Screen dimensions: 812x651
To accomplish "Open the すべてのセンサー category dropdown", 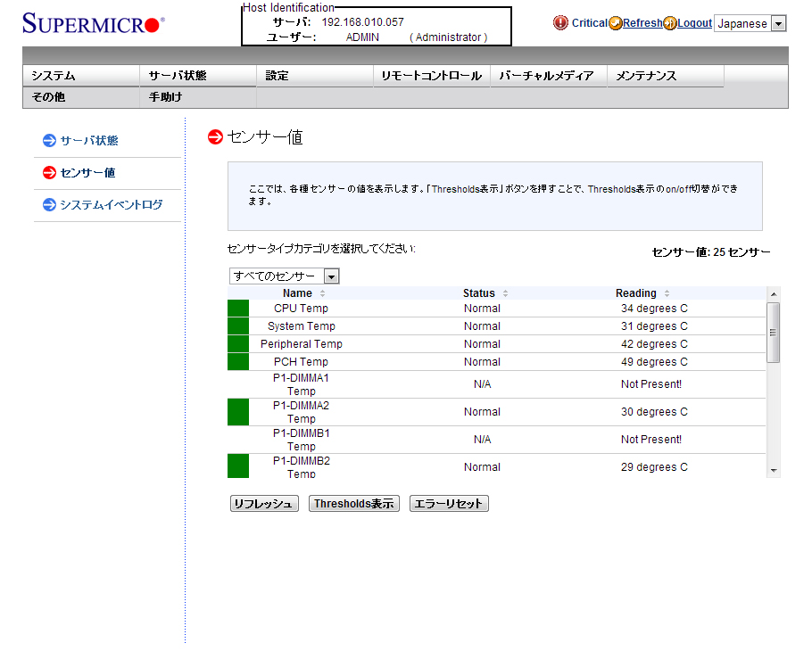I will point(285,276).
